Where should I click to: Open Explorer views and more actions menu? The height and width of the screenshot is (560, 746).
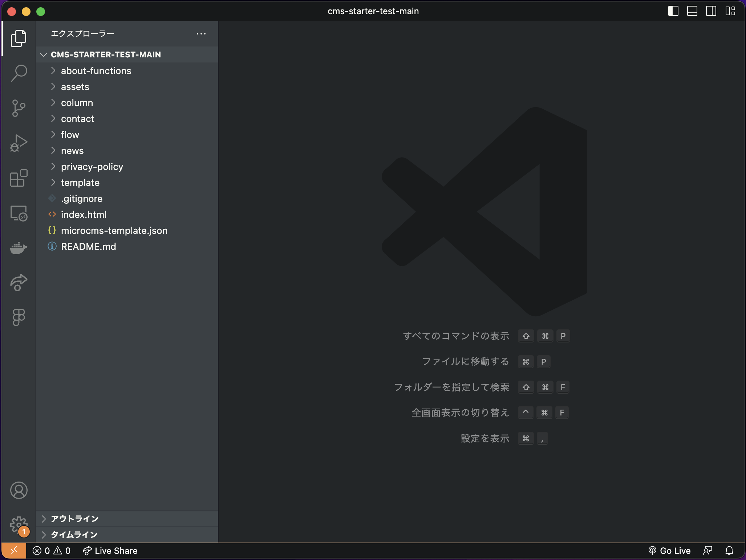click(201, 34)
